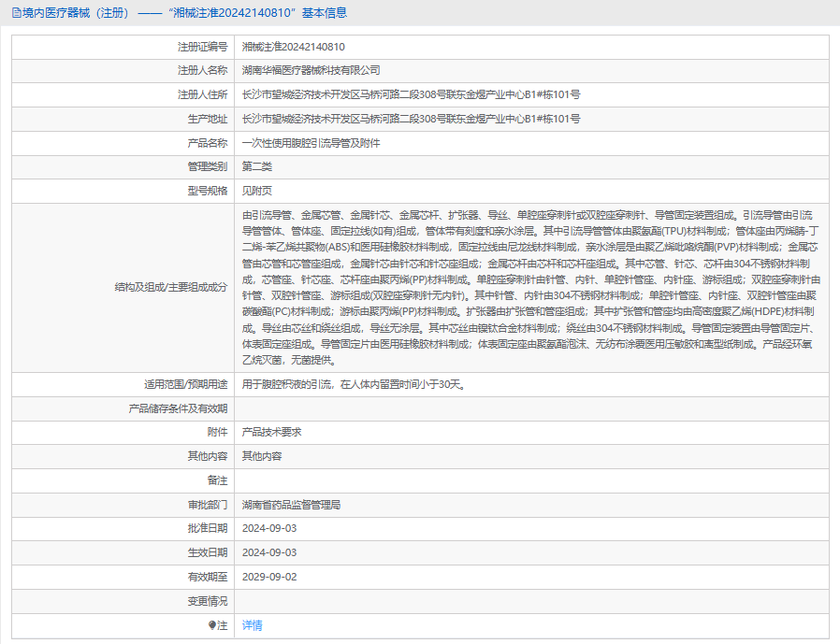The image size is (840, 644).
Task: Click the expiry date 2029-09-02
Action: pyautogui.click(x=269, y=577)
